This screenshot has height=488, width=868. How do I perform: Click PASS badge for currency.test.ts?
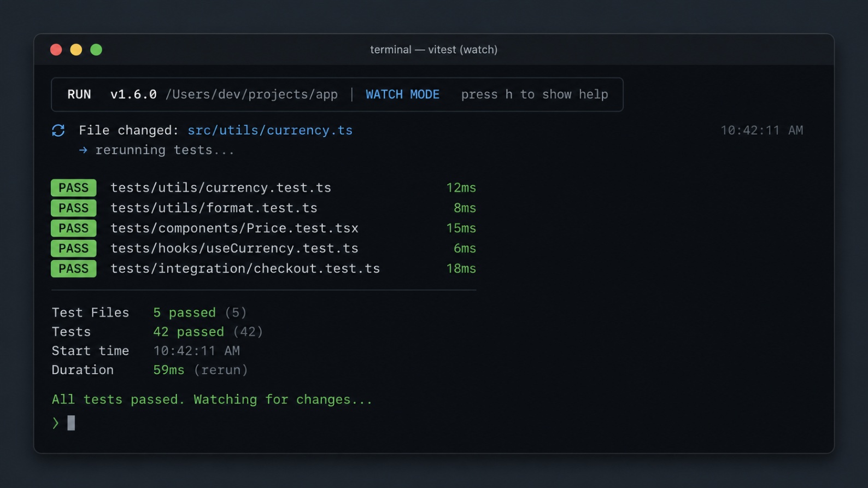pyautogui.click(x=74, y=187)
